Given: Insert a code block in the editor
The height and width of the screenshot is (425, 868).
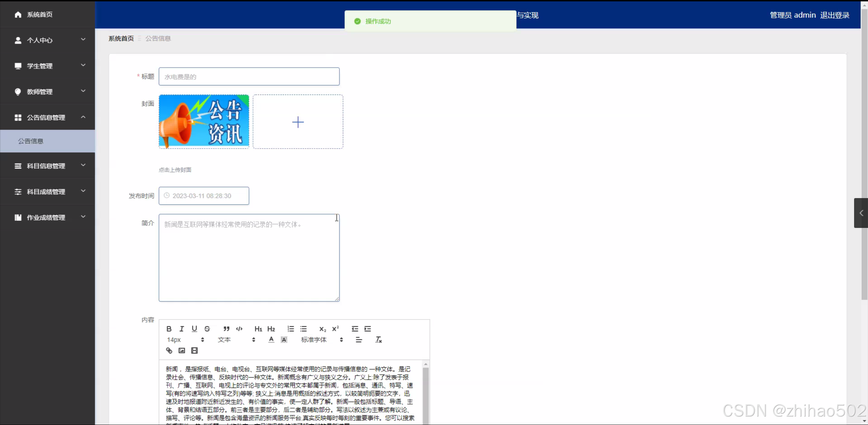Looking at the screenshot, I should 239,329.
